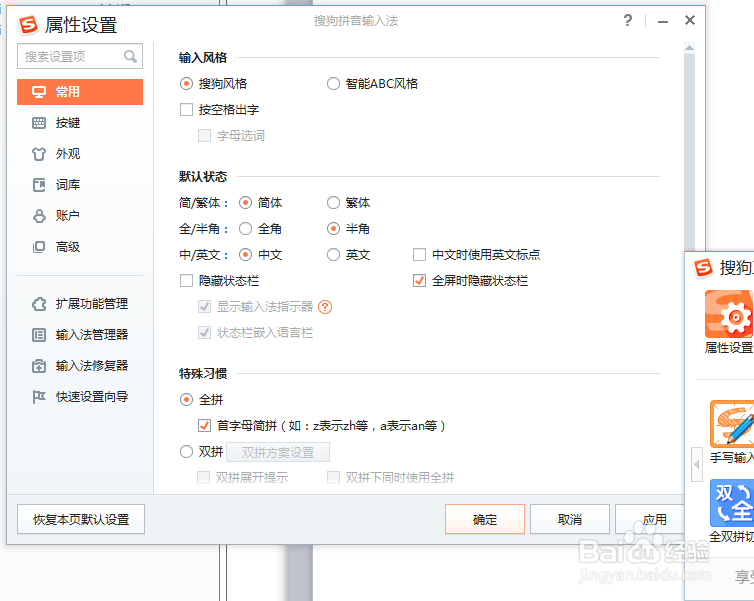The image size is (754, 601).
Task: Click the 输入法管理器 list icon
Action: pyautogui.click(x=39, y=335)
